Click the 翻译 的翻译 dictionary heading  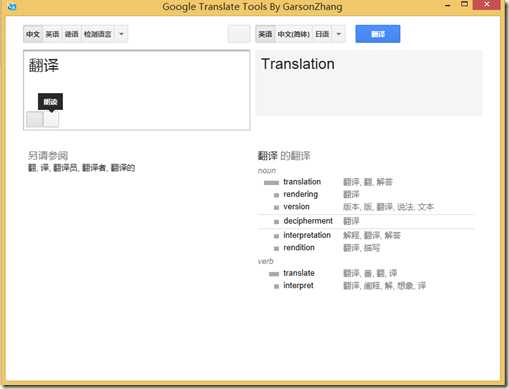click(284, 156)
